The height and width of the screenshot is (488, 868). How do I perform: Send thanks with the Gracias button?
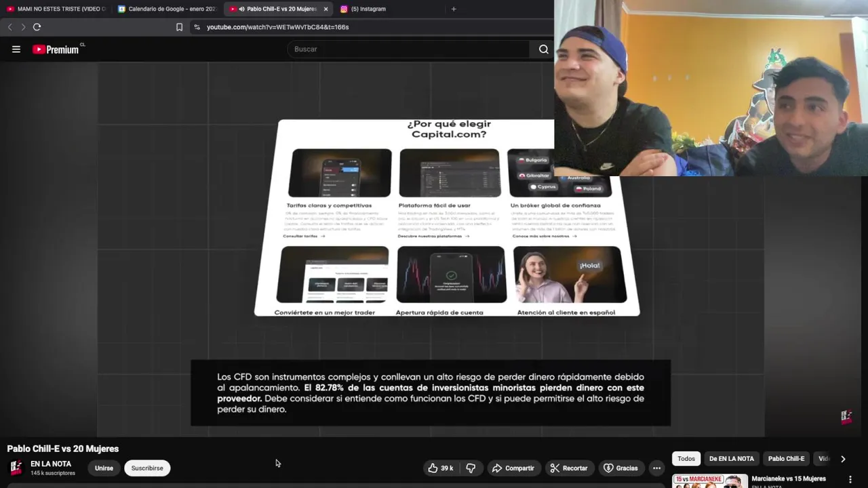pyautogui.click(x=620, y=468)
